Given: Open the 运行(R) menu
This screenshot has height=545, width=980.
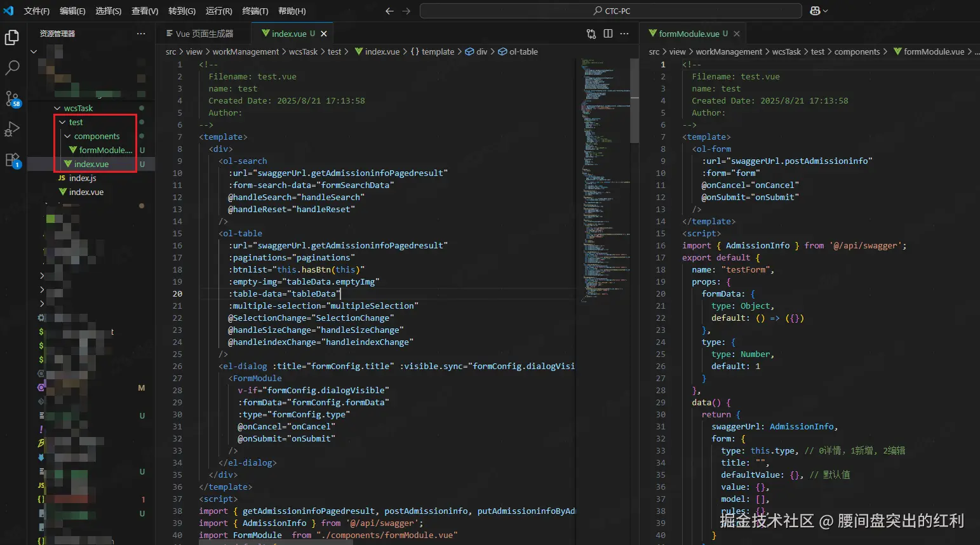Looking at the screenshot, I should coord(218,11).
